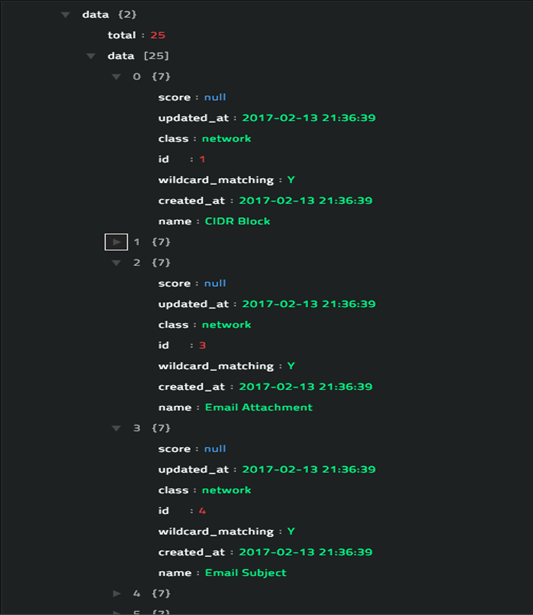Click created_at timestamp in item 0

[306, 201]
